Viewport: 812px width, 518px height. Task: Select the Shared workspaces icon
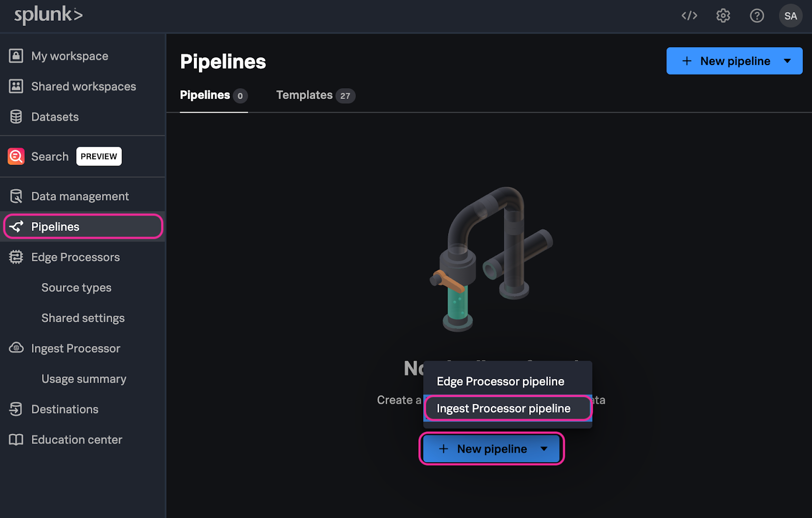16,86
